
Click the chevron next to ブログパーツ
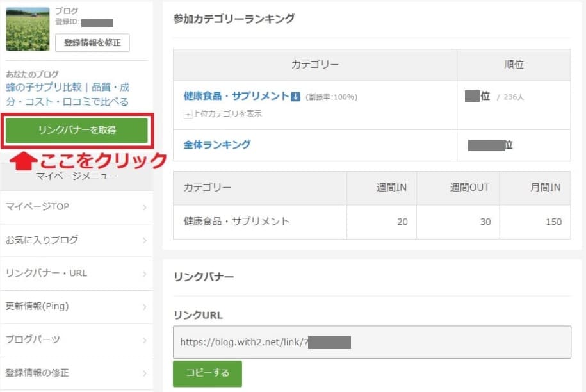click(145, 340)
